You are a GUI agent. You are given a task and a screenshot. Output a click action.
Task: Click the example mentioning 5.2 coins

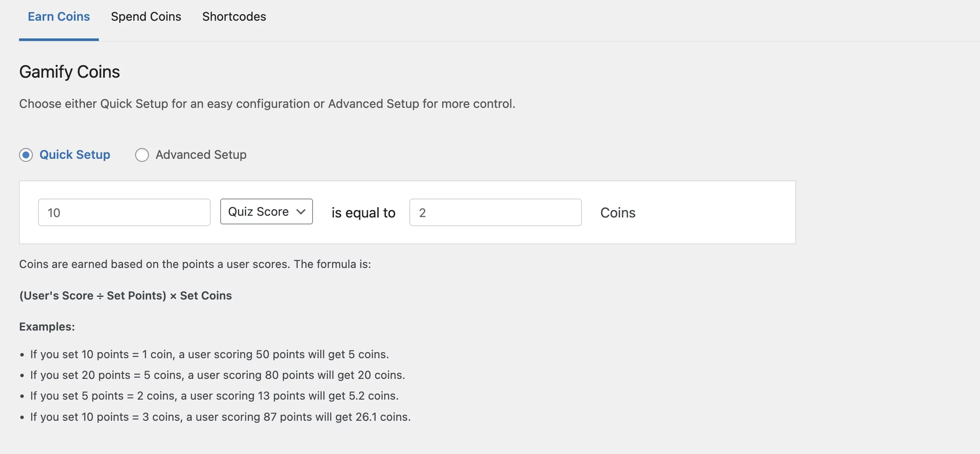coord(214,396)
